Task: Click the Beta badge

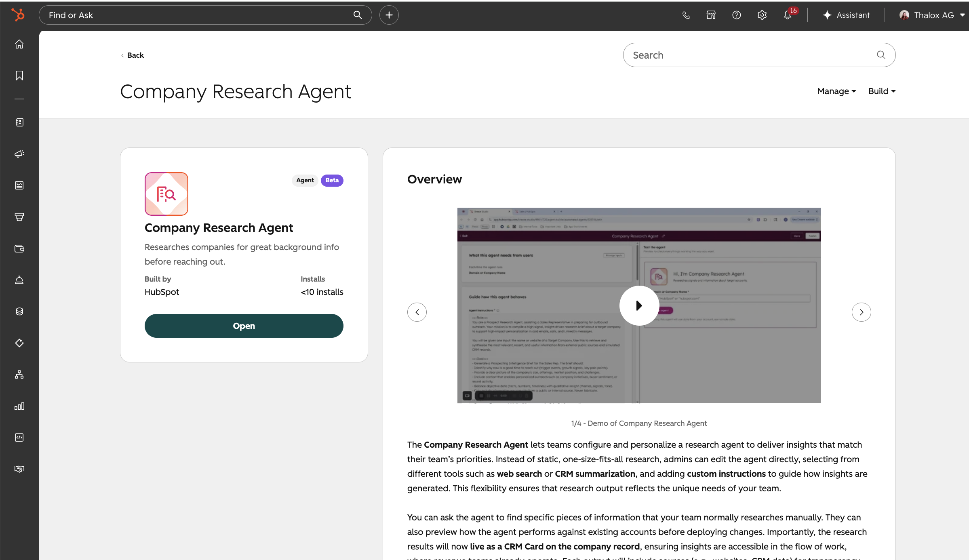Action: (x=332, y=180)
